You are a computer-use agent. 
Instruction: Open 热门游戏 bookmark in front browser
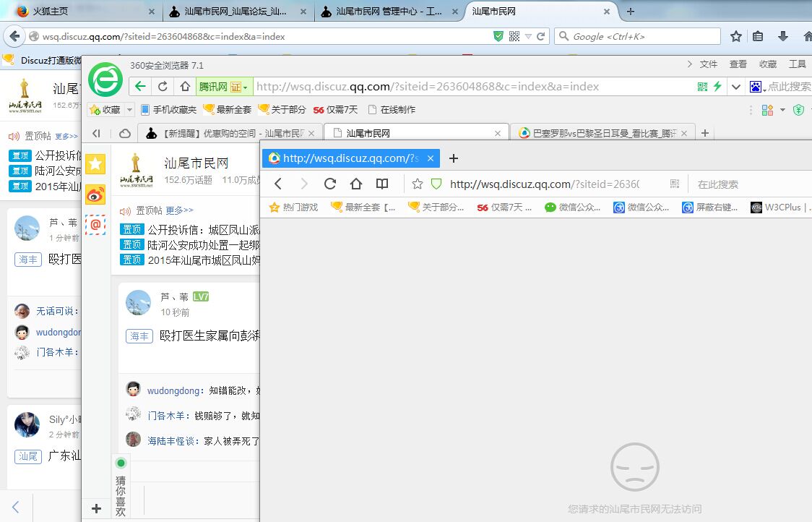pos(293,207)
